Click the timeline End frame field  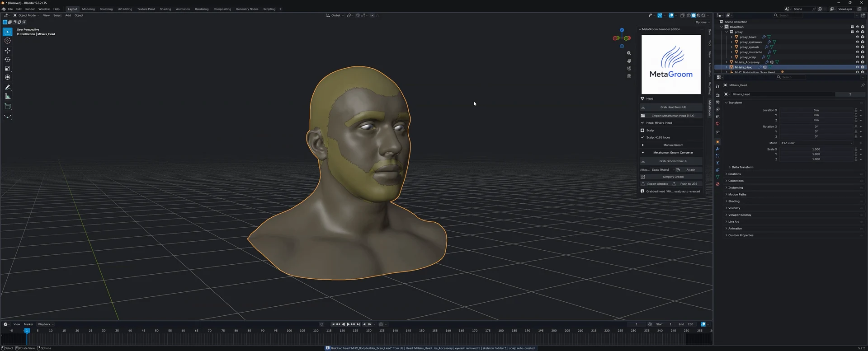686,324
